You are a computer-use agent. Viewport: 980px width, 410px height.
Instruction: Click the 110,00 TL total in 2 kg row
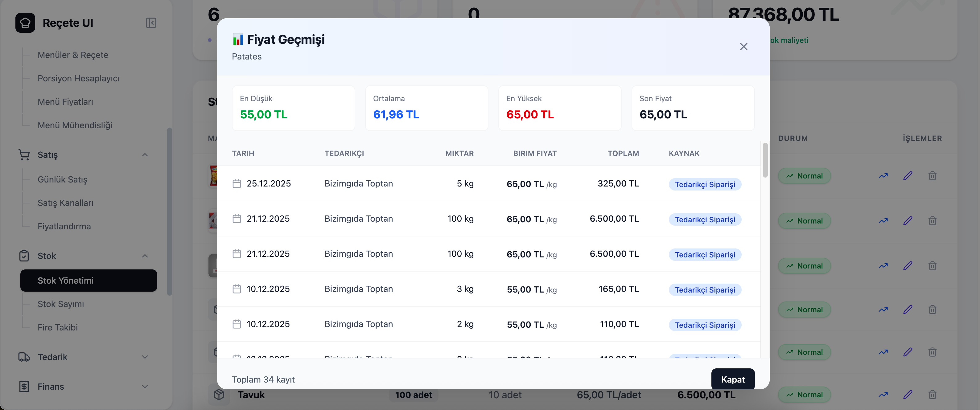(x=619, y=324)
